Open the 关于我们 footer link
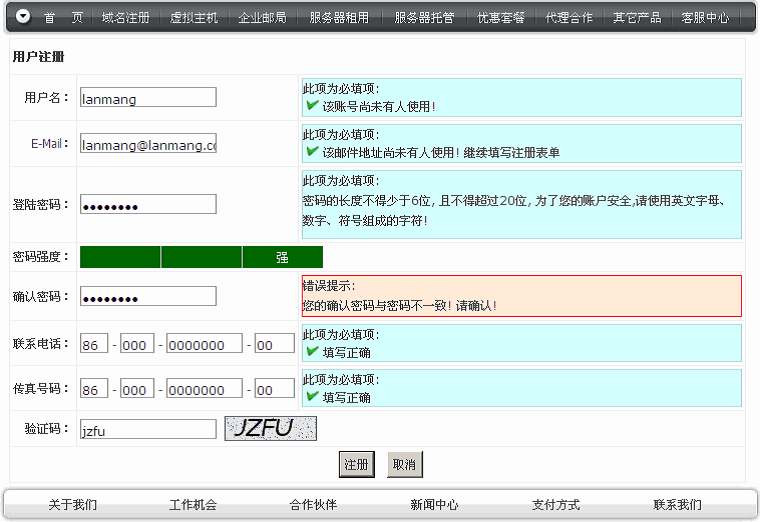Viewport: 760px width, 522px height. 73,505
